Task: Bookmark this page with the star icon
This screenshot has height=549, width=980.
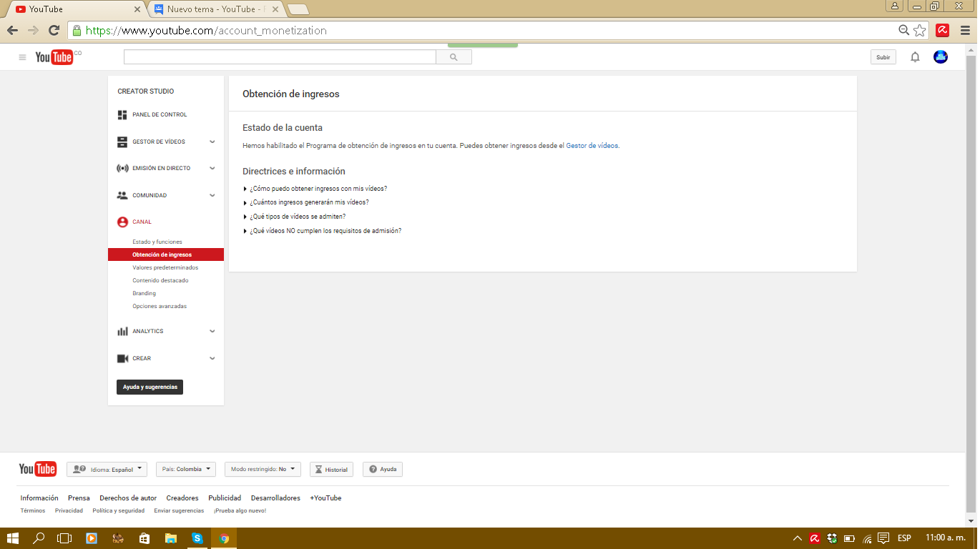Action: 919,31
